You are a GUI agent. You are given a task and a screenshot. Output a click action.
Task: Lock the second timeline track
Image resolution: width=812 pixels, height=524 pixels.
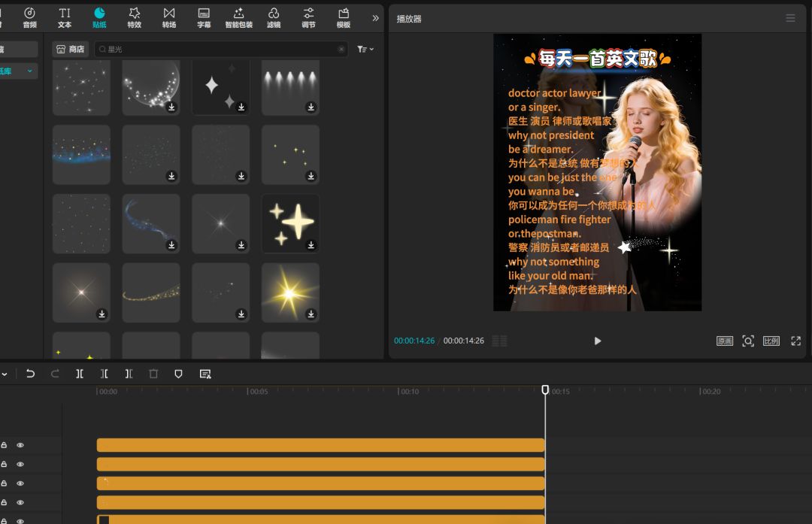(x=5, y=465)
